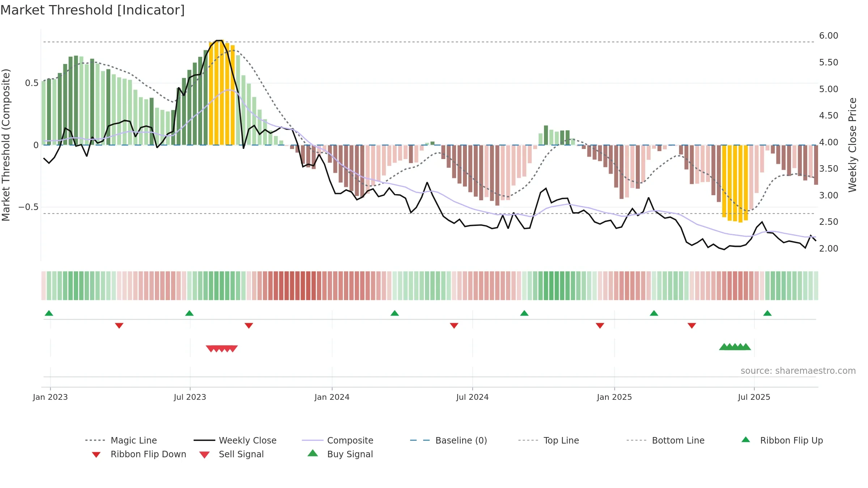Image resolution: width=868 pixels, height=488 pixels.
Task: Click the green Ribbon Flip Up legend triangle
Action: pos(746,440)
